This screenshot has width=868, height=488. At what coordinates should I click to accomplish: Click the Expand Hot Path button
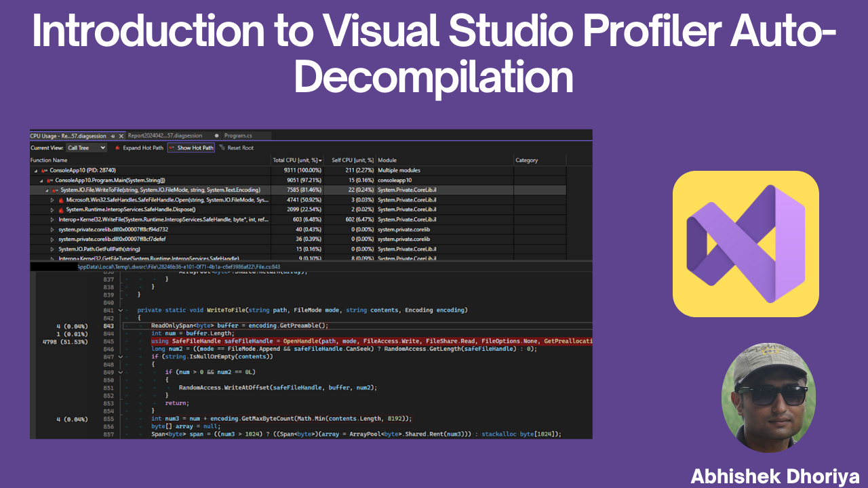(x=139, y=148)
